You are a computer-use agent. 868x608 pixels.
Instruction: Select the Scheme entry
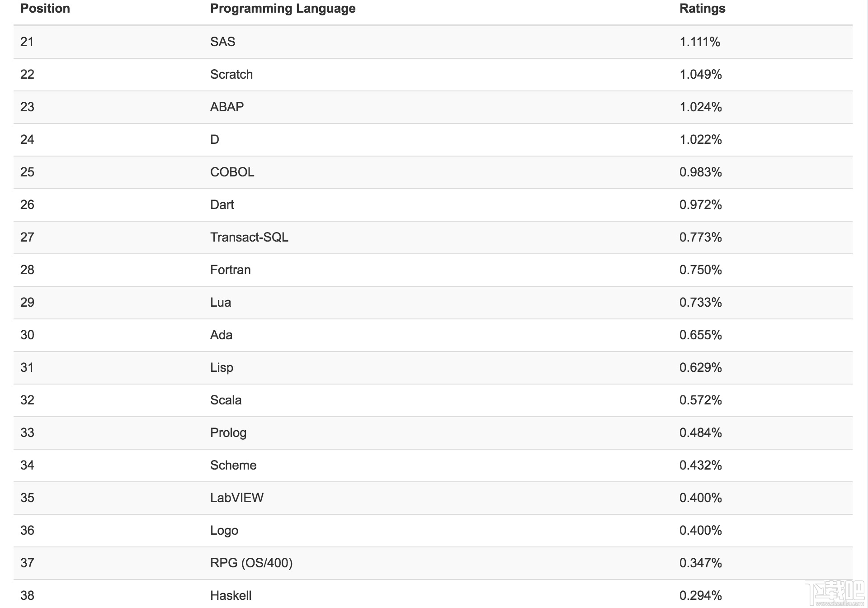[x=233, y=465]
